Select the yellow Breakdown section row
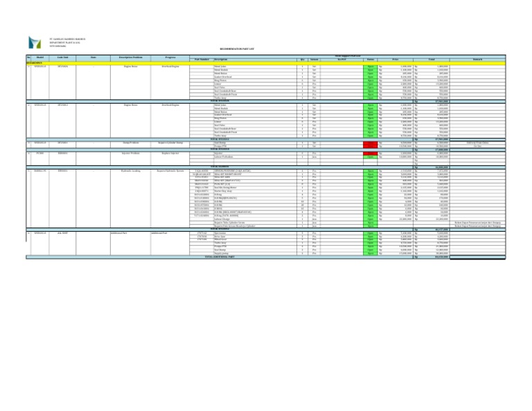 pos(266,63)
